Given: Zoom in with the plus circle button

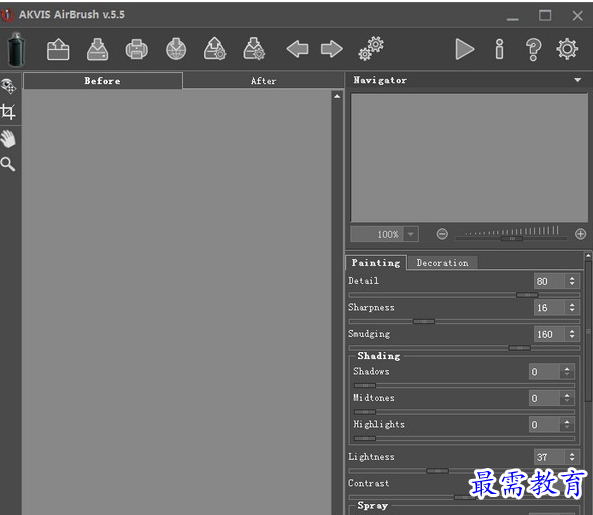Looking at the screenshot, I should pyautogui.click(x=581, y=234).
